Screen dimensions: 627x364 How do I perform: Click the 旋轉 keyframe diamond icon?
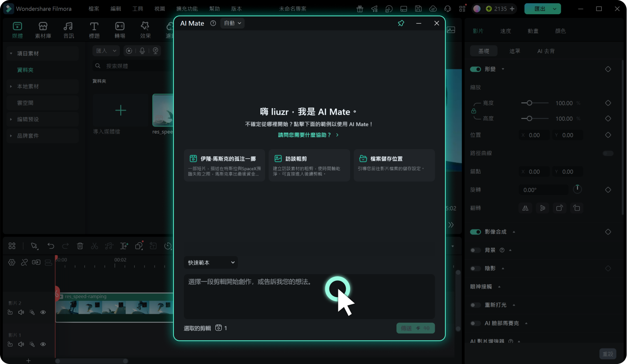click(608, 190)
